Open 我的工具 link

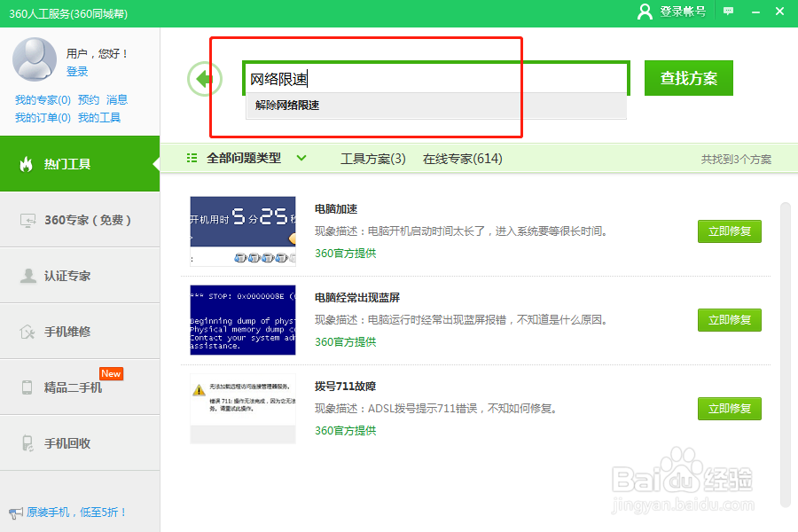pyautogui.click(x=99, y=118)
